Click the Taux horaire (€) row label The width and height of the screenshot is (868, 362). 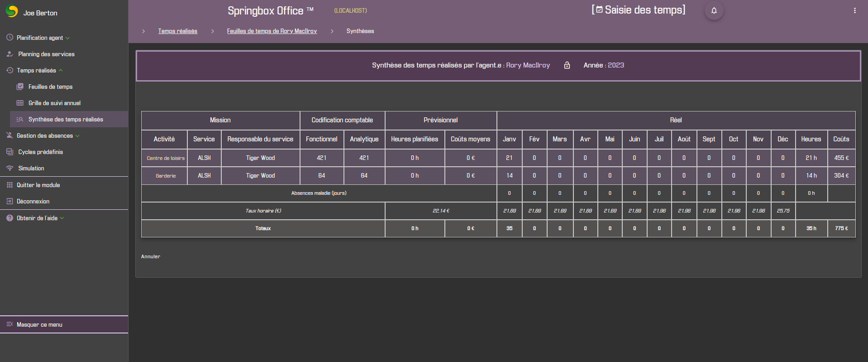tap(263, 211)
